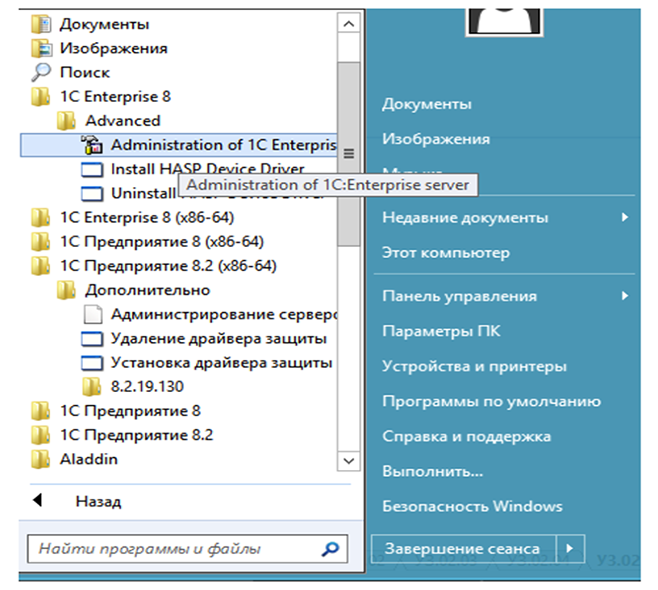
Task: Click the 1C Предприятие 8.2 (x86-64) folder icon
Action: (41, 266)
